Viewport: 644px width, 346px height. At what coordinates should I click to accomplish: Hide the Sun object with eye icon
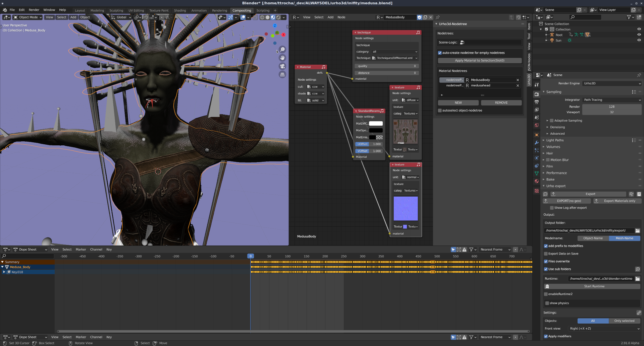tap(639, 40)
